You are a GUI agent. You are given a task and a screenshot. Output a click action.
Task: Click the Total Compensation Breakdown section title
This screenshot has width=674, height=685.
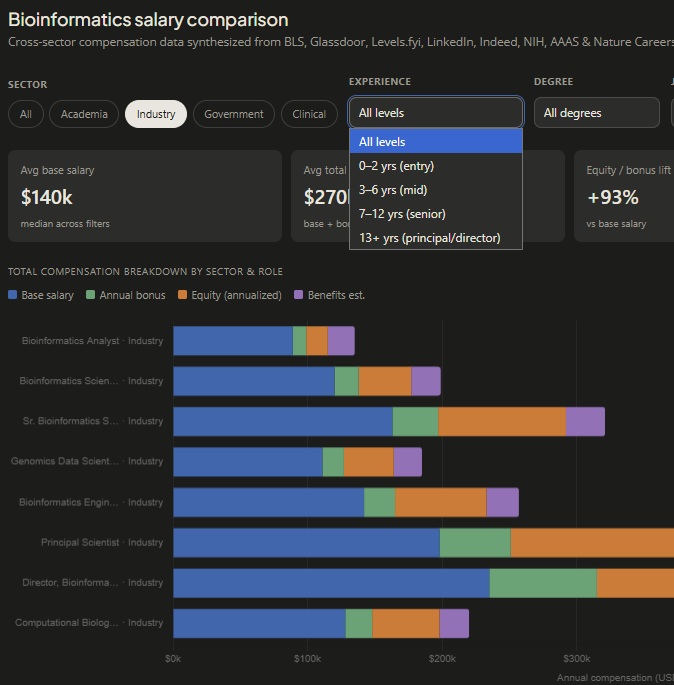tap(145, 272)
